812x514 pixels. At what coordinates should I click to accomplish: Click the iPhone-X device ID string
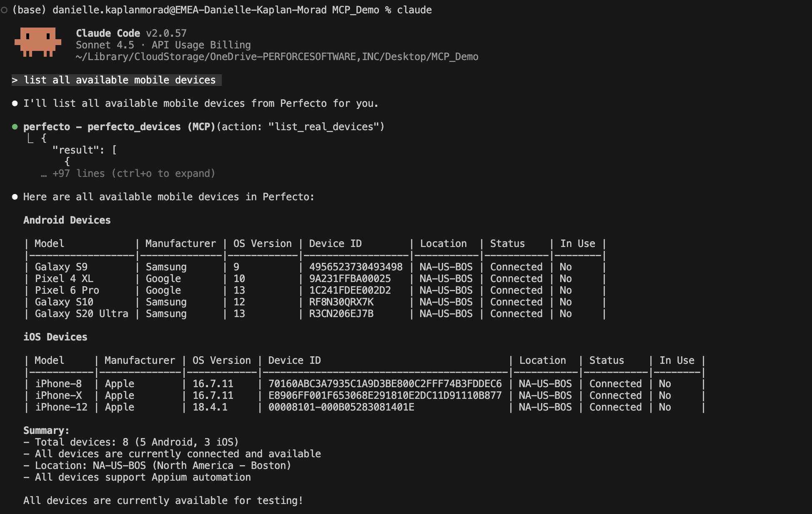pos(385,396)
